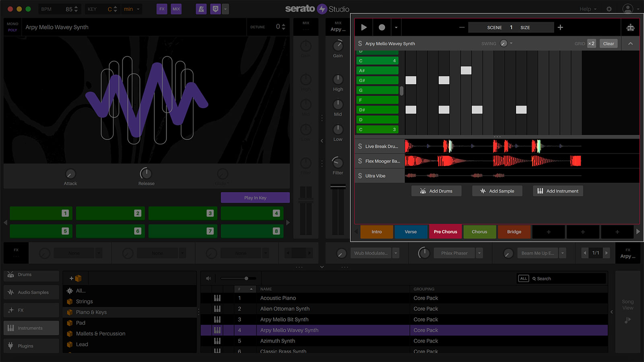Open the automation robot icon
The image size is (644, 362).
click(630, 27)
